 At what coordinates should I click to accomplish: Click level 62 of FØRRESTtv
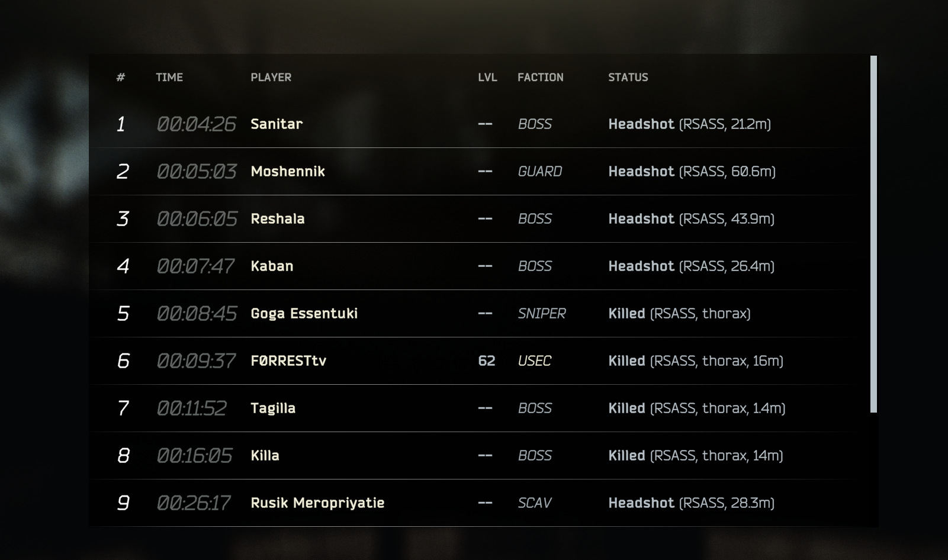pyautogui.click(x=487, y=361)
